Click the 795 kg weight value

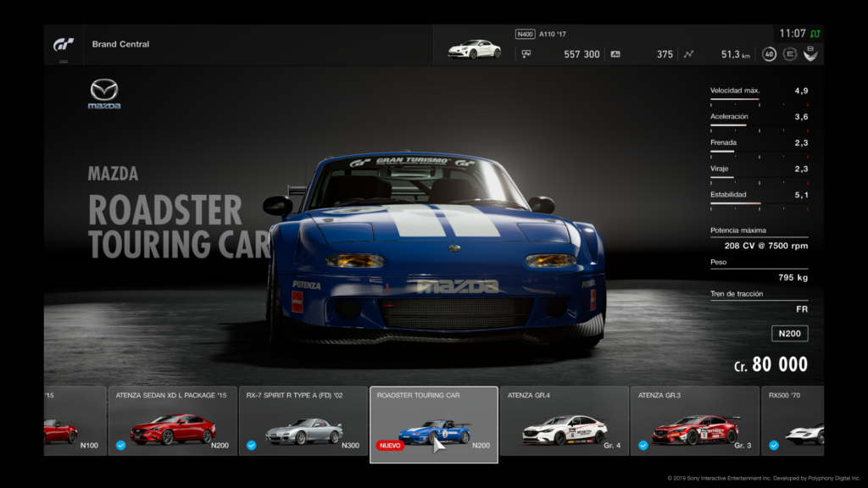pos(793,278)
